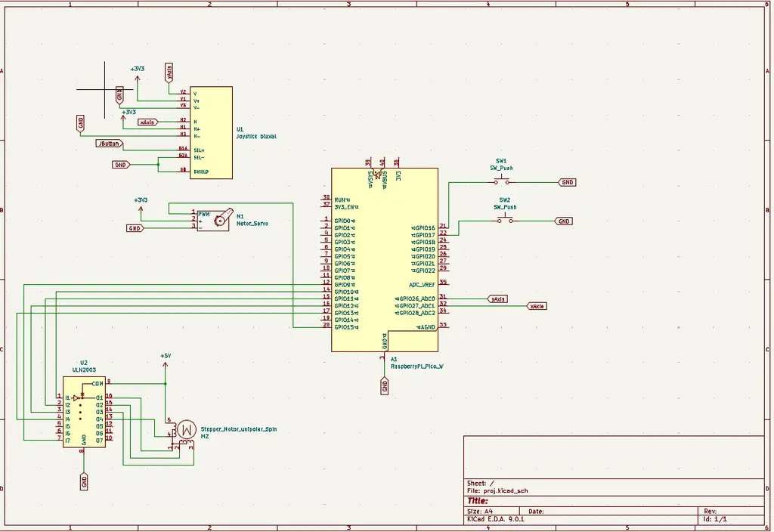Select the yAxis label at the joystick
Viewport: 774px width, 532px height.
[x=169, y=73]
